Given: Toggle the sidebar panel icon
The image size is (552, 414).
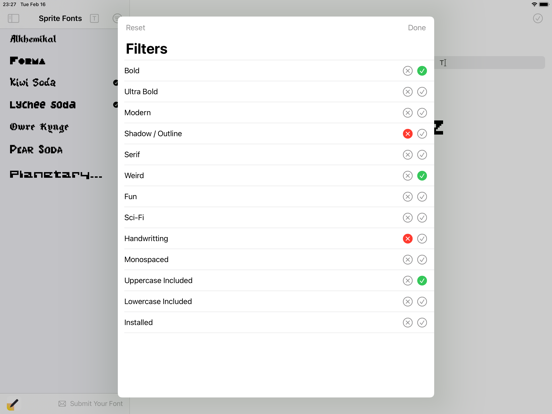Looking at the screenshot, I should (13, 18).
